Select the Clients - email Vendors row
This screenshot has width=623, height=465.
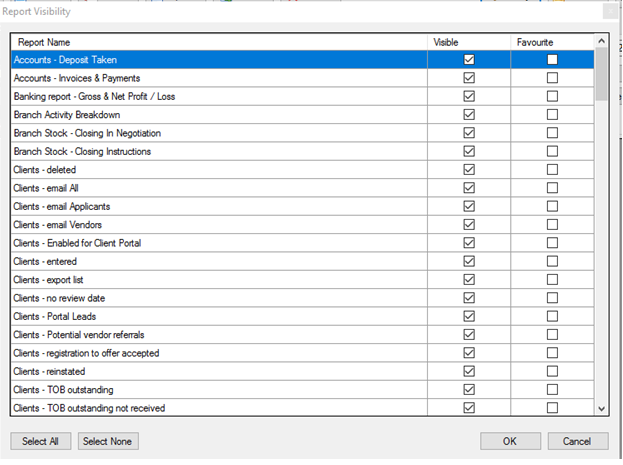(302, 225)
